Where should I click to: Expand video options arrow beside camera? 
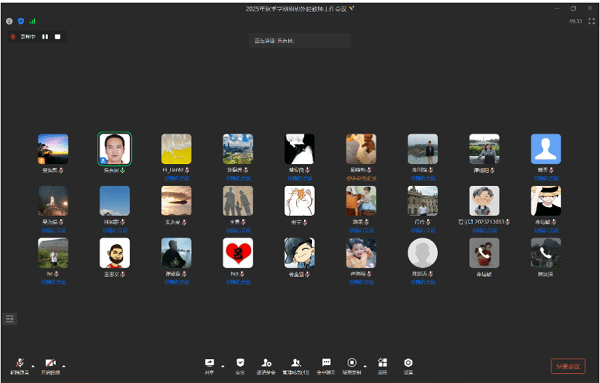[64, 366]
